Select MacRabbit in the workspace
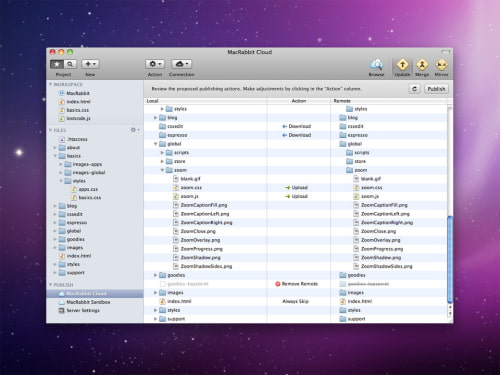 pos(78,93)
